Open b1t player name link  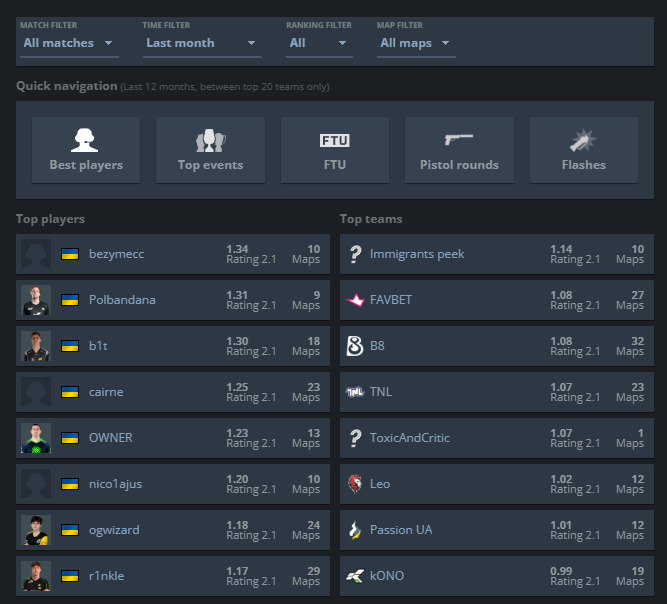click(x=98, y=346)
